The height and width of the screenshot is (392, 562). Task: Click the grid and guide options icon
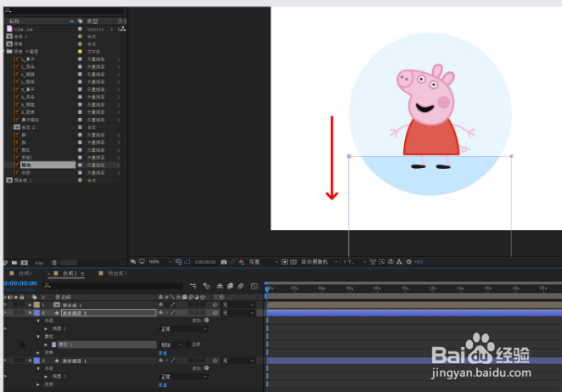pos(178,262)
